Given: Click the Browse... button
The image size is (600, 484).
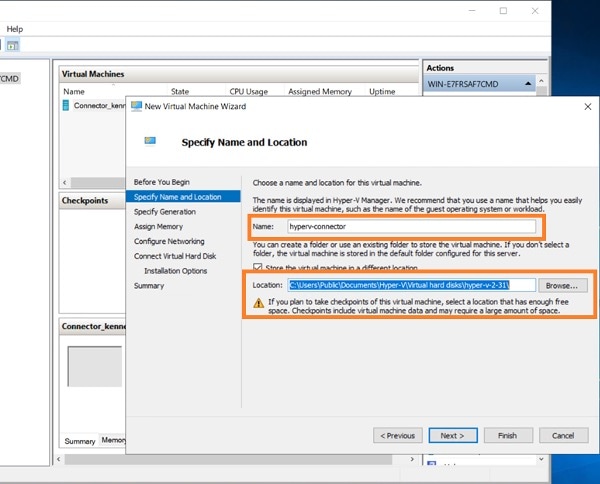Looking at the screenshot, I should (x=562, y=285).
